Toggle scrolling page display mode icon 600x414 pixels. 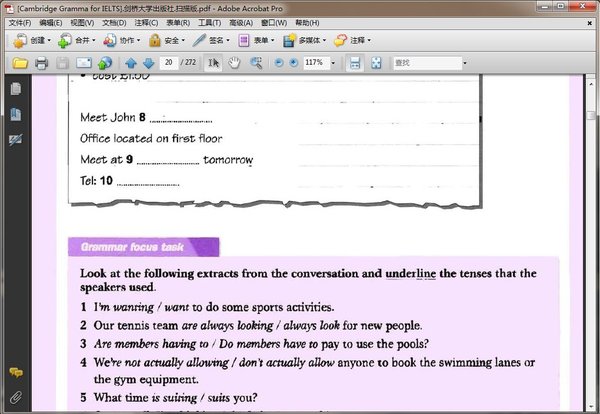pyautogui.click(x=355, y=63)
